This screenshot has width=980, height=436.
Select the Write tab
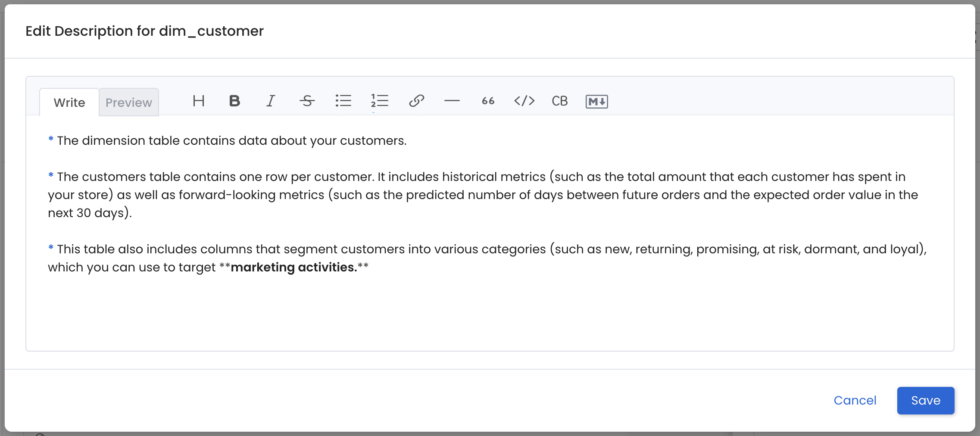tap(69, 102)
